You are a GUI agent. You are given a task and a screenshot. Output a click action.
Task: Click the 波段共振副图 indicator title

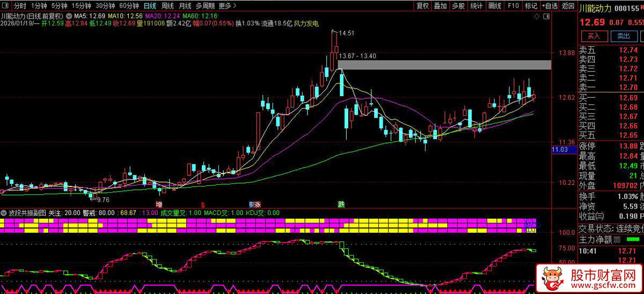pyautogui.click(x=27, y=213)
